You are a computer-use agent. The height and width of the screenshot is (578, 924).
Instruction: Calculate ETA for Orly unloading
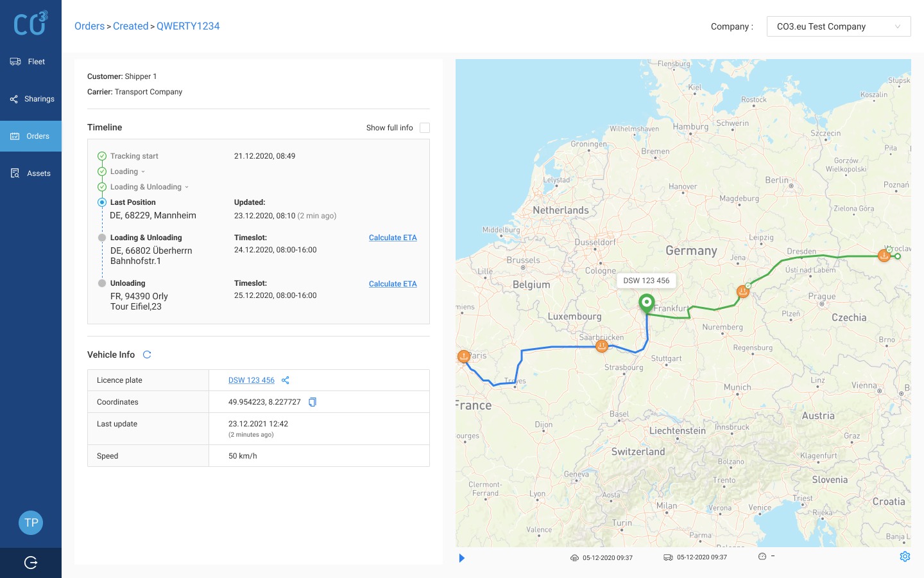click(x=393, y=284)
